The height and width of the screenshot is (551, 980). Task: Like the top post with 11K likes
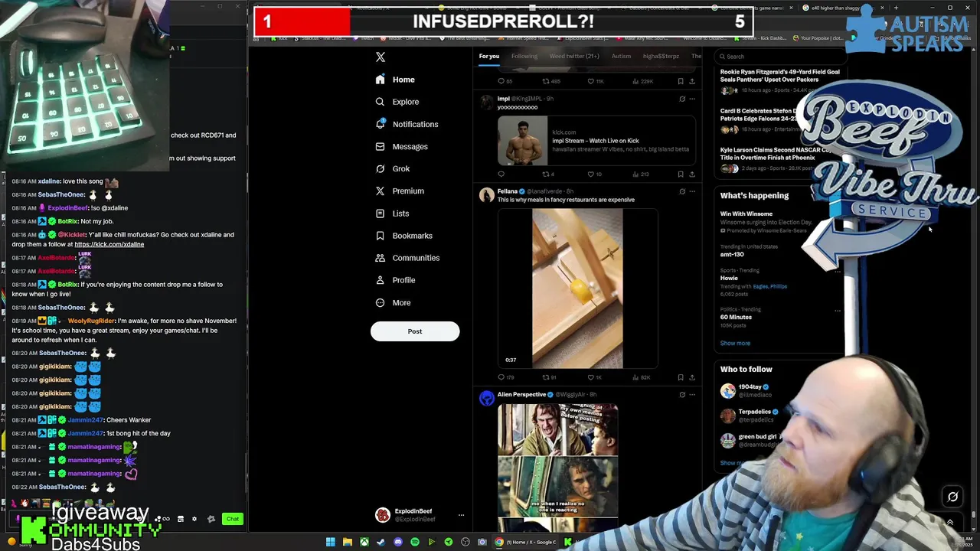coord(595,81)
